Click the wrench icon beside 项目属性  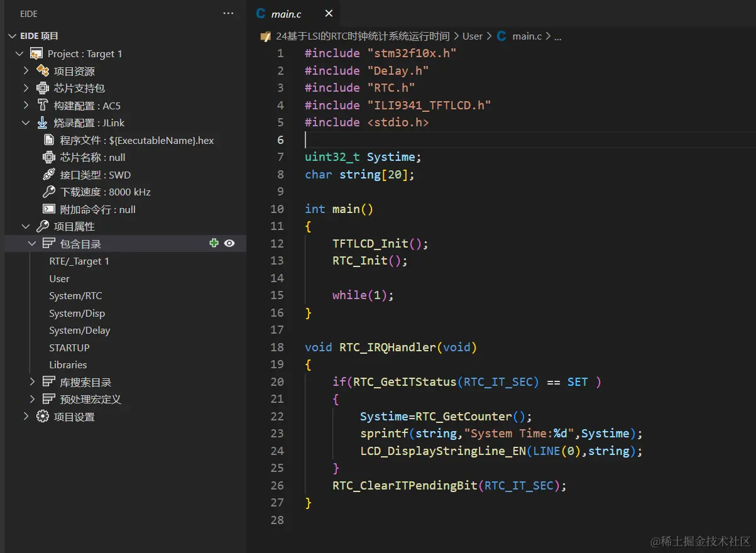pos(43,227)
